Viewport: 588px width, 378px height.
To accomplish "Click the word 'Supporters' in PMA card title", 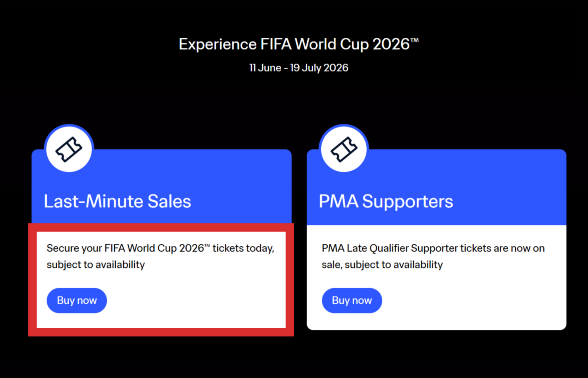I will click(x=408, y=201).
